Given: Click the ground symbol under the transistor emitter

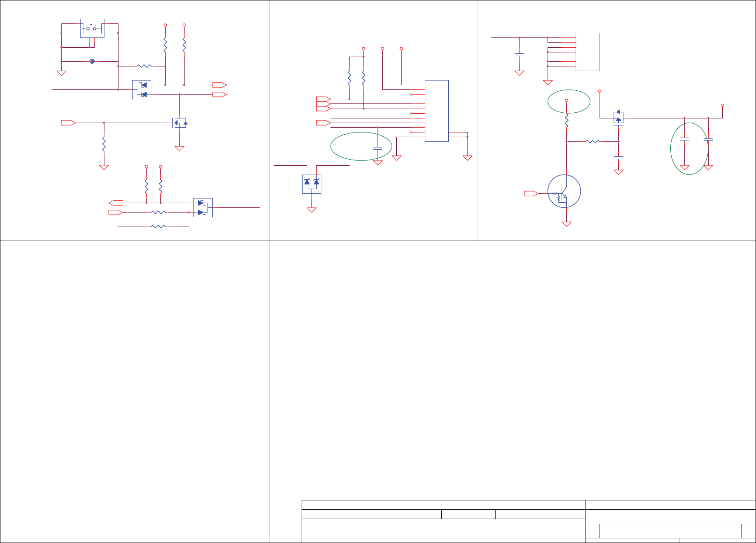Looking at the screenshot, I should pos(567,224).
